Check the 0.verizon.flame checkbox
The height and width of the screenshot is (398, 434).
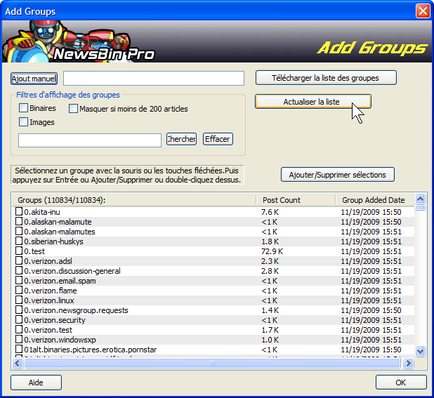point(19,290)
